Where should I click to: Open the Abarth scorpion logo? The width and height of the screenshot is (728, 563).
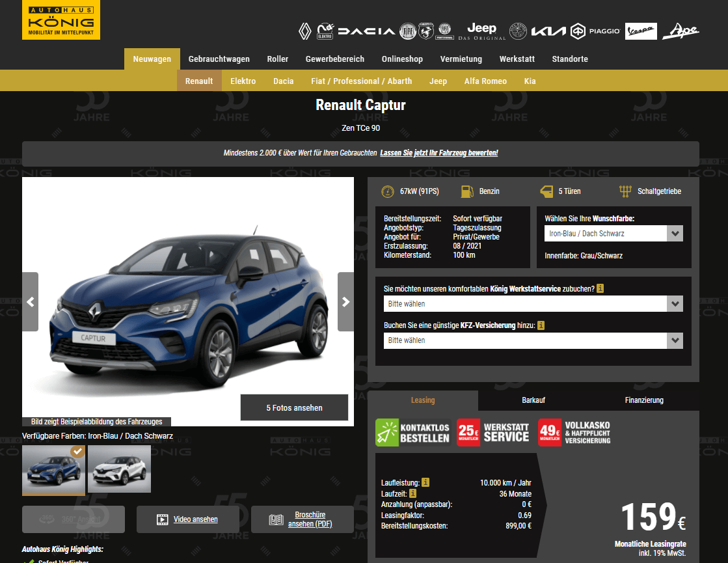click(425, 31)
